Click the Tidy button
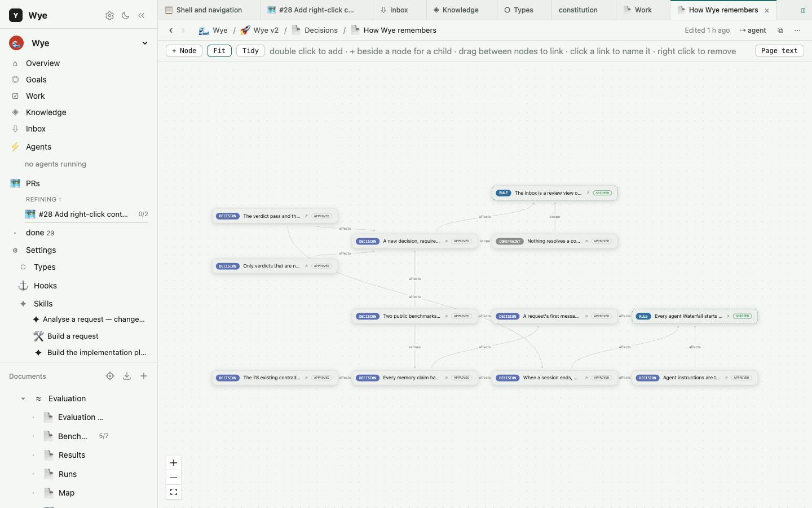This screenshot has width=812, height=508. [250, 51]
